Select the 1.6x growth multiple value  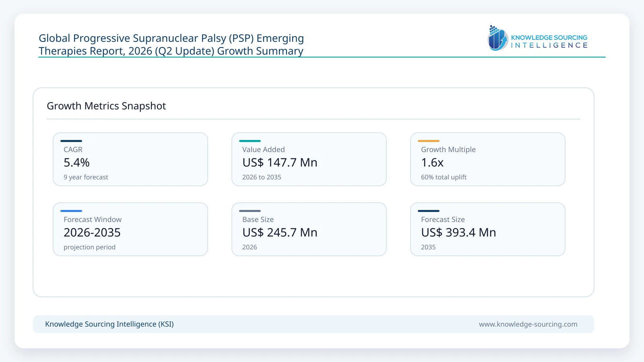click(x=432, y=162)
